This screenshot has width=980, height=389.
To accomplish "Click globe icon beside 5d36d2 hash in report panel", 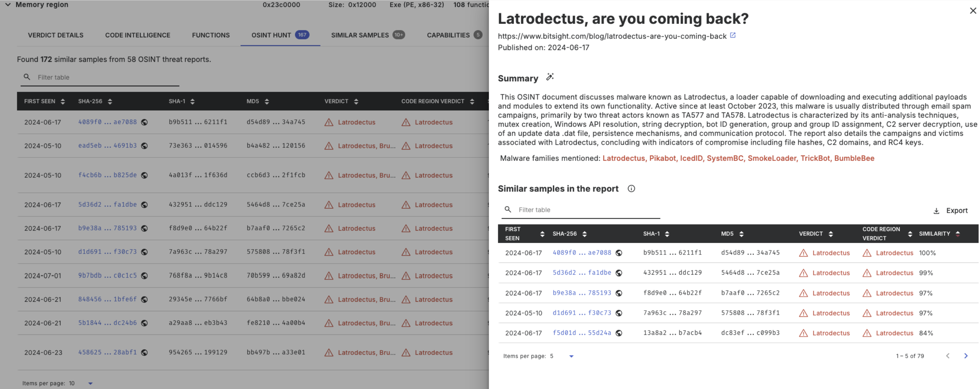I will click(619, 273).
